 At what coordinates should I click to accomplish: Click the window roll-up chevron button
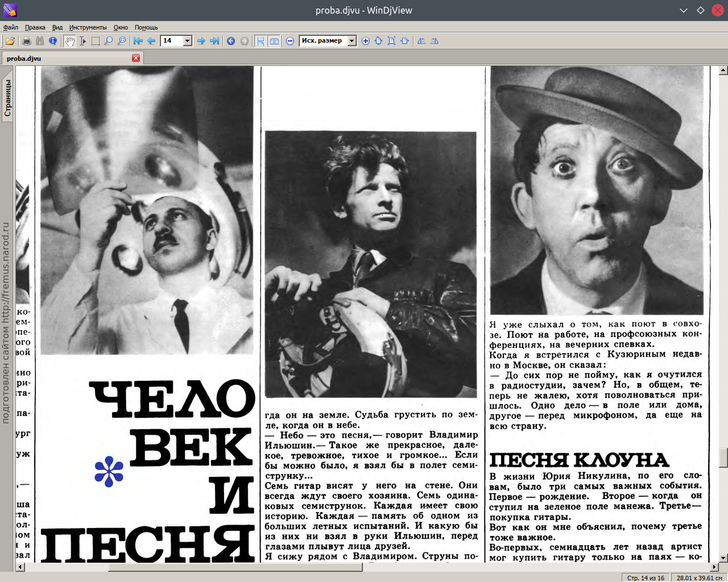(x=684, y=10)
